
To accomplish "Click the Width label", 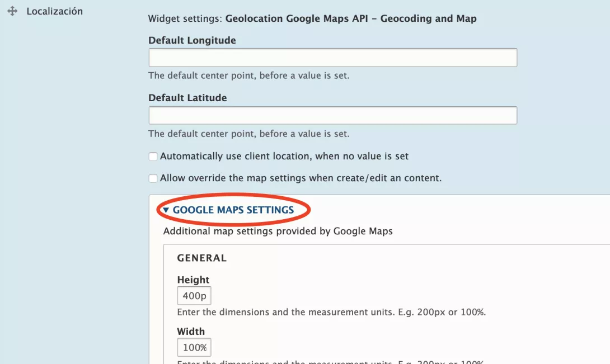I will tap(191, 332).
